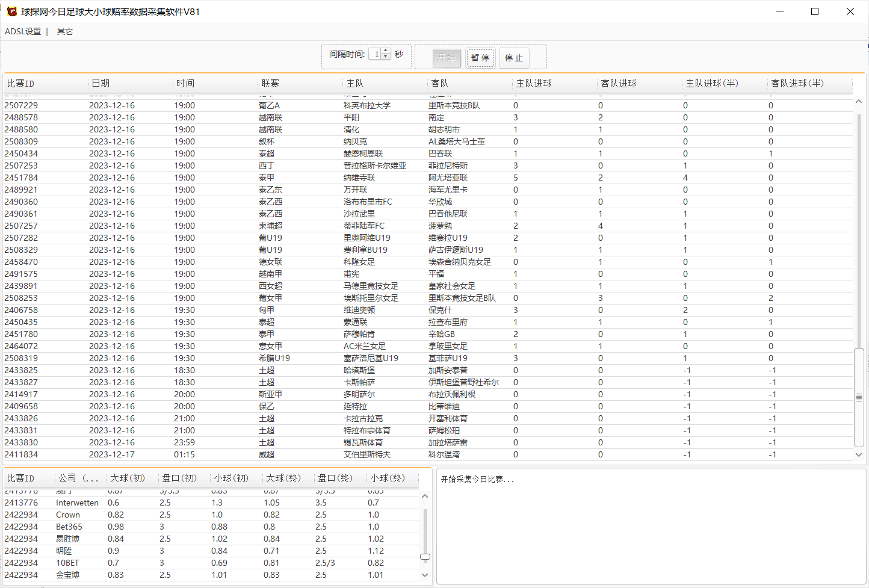Click team 哈塔斯堡

point(359,370)
